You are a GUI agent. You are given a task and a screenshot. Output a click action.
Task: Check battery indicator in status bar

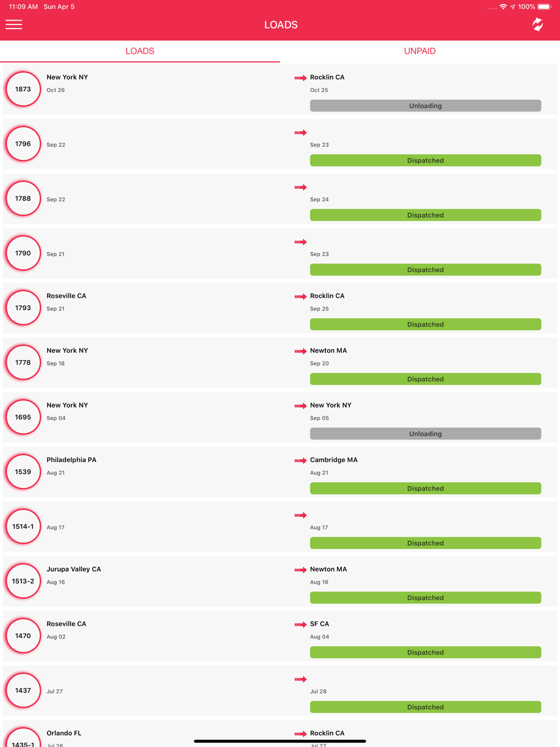coord(544,7)
